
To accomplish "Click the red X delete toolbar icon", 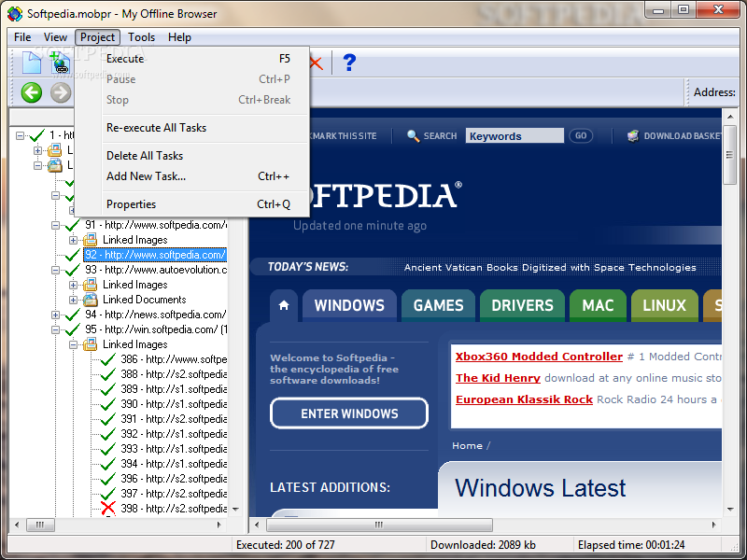I will pos(317,63).
